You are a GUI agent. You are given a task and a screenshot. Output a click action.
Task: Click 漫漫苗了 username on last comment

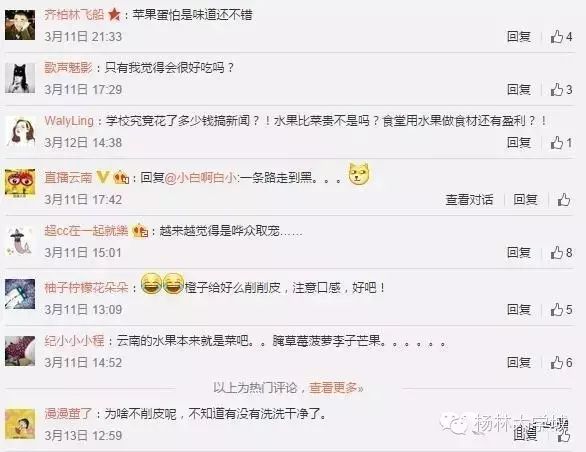coord(68,414)
